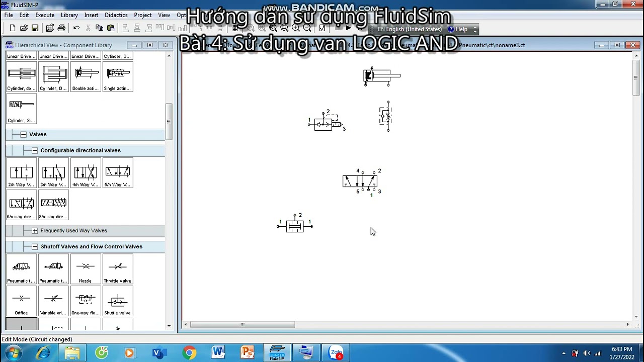Select the Single acting cylinder component in library
This screenshot has width=644, height=362.
(118, 76)
